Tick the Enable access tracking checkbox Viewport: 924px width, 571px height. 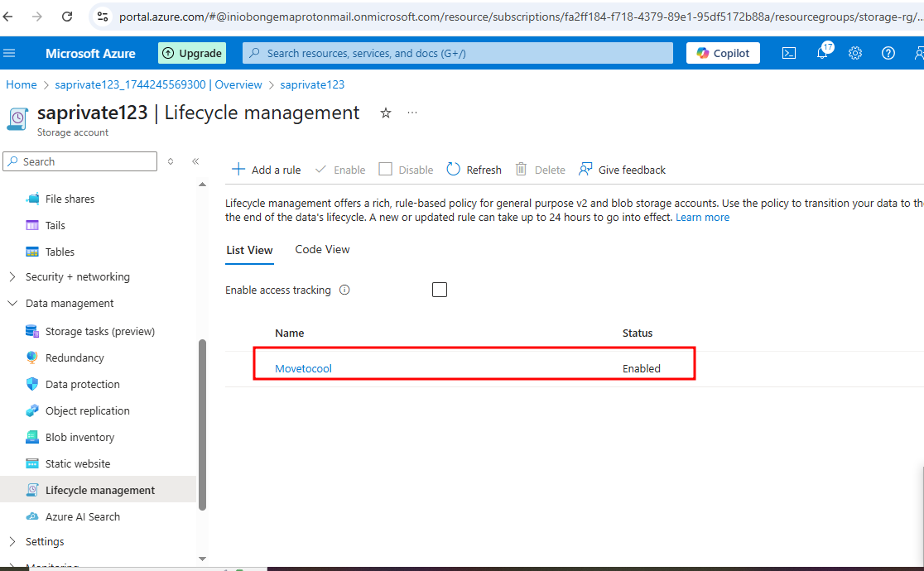[440, 290]
